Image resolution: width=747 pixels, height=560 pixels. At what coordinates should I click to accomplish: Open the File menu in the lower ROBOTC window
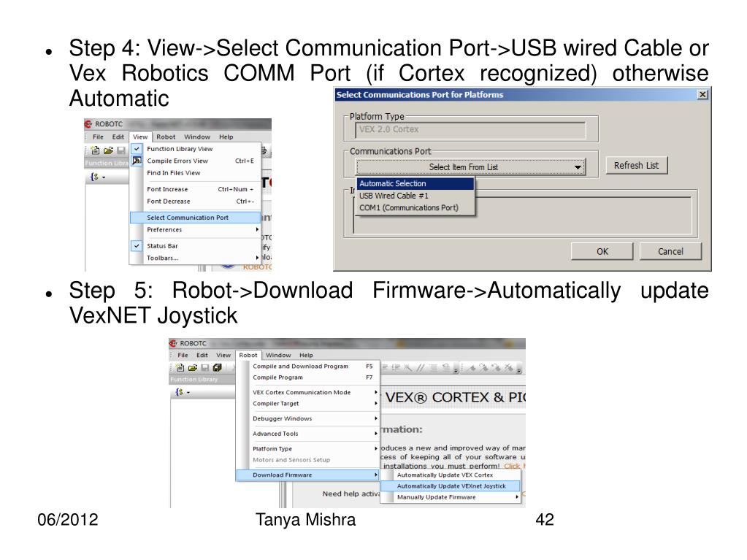[183, 356]
